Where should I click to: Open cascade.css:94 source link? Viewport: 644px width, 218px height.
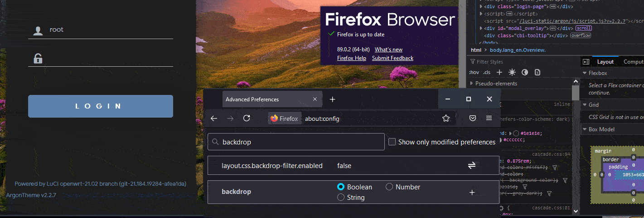tap(551, 154)
